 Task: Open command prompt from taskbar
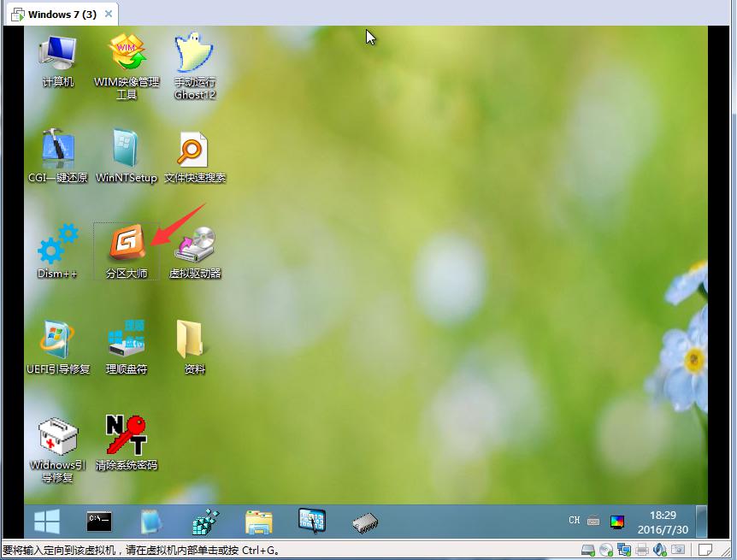(x=99, y=522)
